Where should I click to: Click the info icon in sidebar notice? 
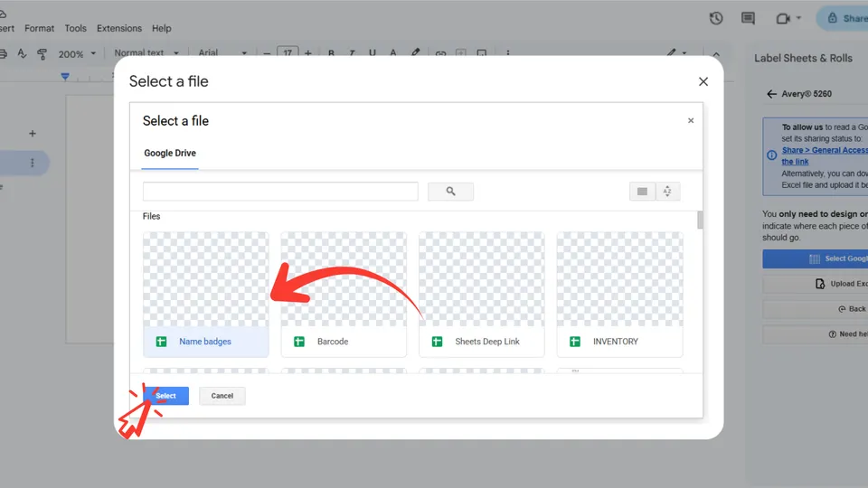coord(771,155)
